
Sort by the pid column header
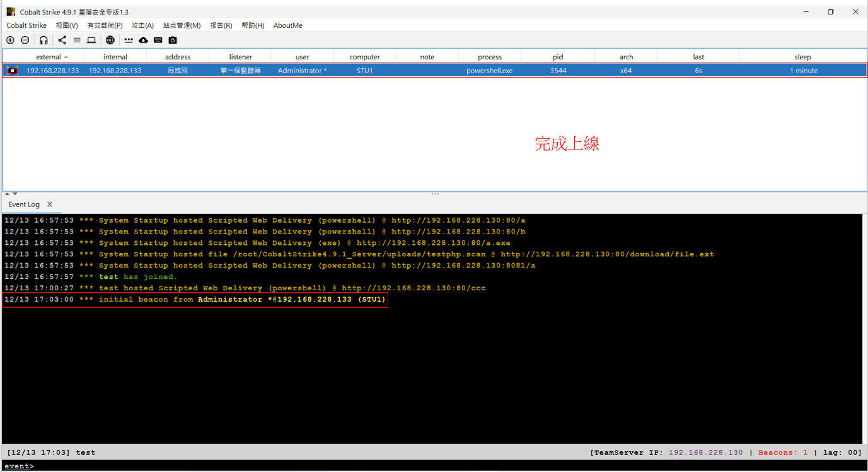pos(558,57)
